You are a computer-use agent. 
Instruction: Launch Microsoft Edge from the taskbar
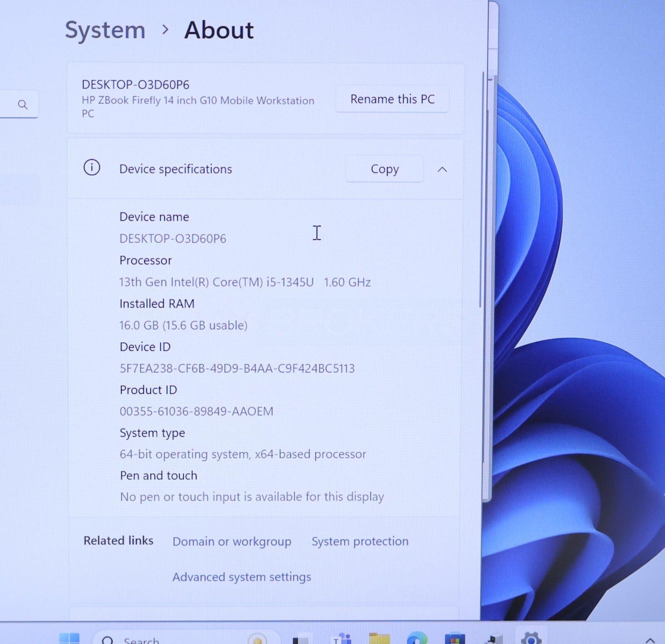click(417, 638)
